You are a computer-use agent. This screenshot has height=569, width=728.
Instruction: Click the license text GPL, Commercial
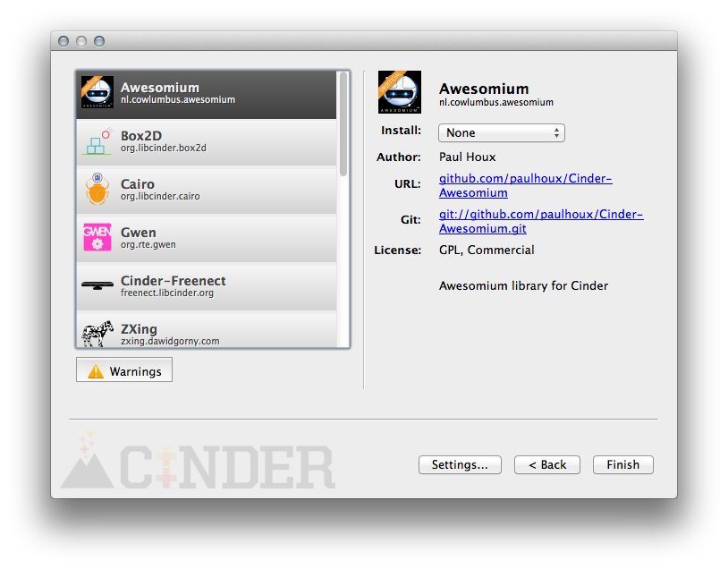(x=487, y=250)
